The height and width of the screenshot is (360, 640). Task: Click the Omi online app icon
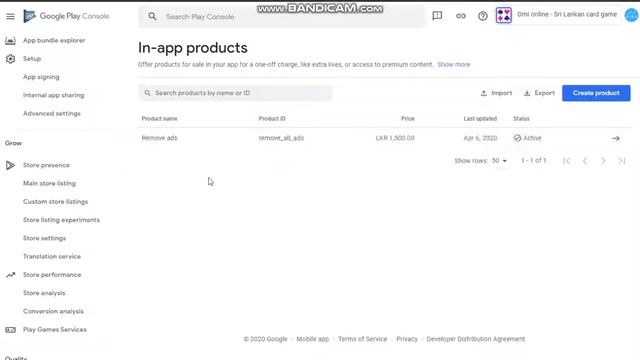pyautogui.click(x=504, y=16)
